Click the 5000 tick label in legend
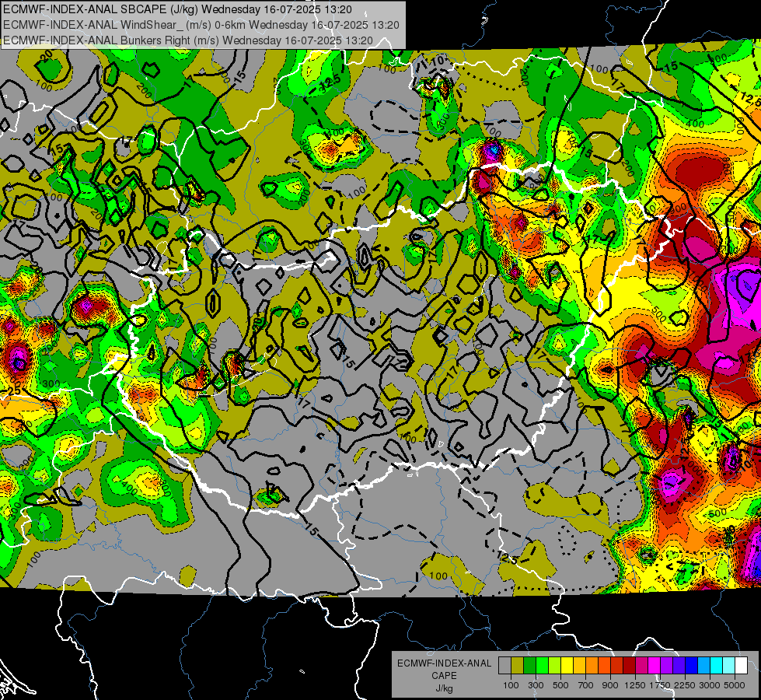 (x=735, y=685)
